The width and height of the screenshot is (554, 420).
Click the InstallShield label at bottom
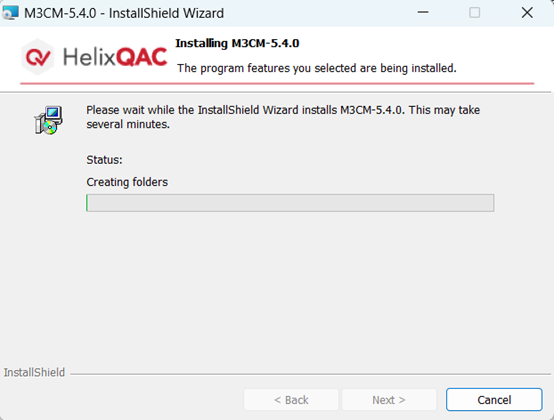34,372
